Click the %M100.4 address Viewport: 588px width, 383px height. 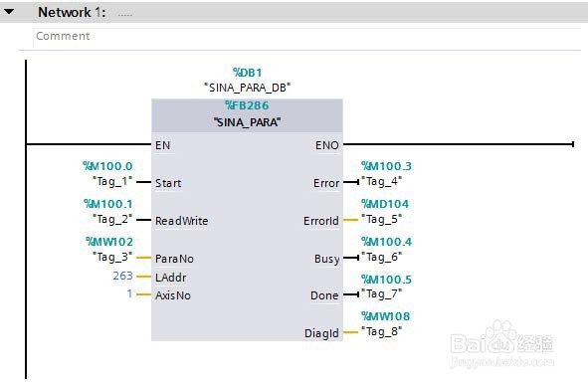point(386,242)
